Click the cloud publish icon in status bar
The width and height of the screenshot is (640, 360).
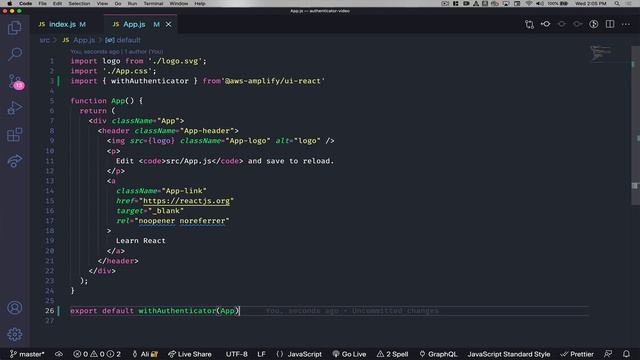[59, 354]
